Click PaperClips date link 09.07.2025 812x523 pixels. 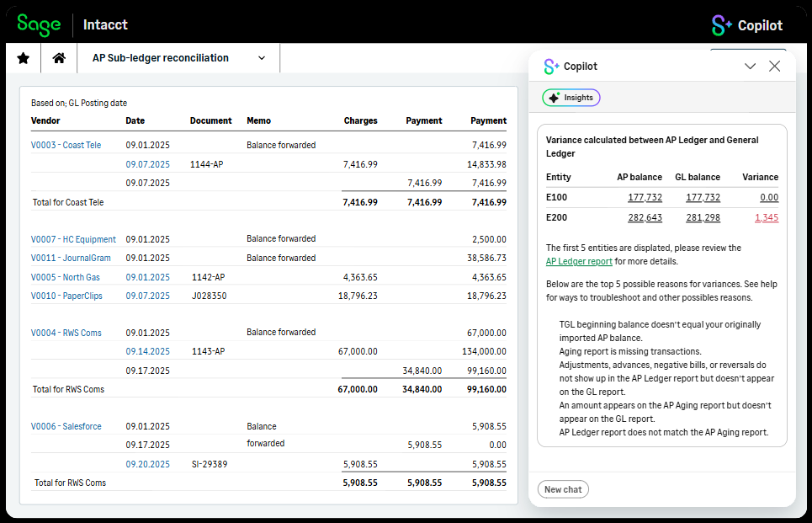pos(147,296)
